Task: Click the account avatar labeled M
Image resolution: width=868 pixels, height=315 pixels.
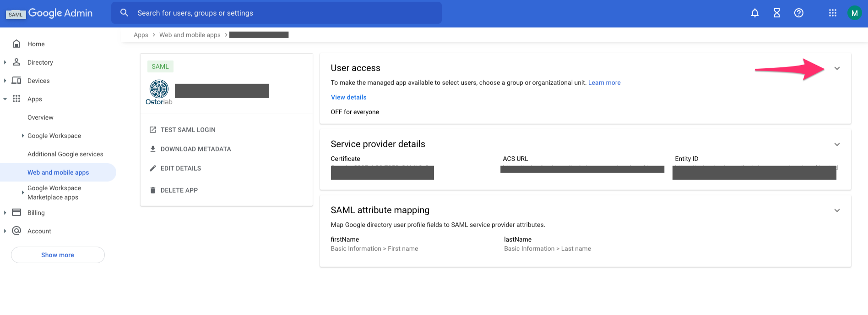Action: (x=854, y=13)
